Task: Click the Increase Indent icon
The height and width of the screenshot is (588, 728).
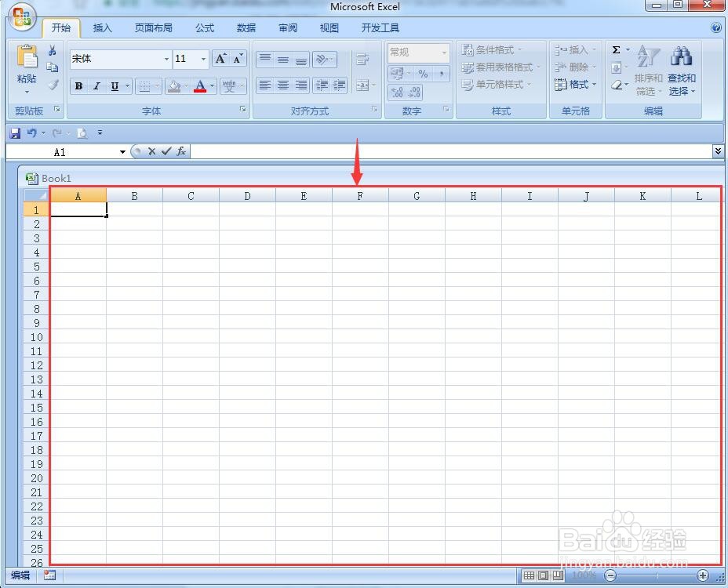Action: click(x=340, y=85)
